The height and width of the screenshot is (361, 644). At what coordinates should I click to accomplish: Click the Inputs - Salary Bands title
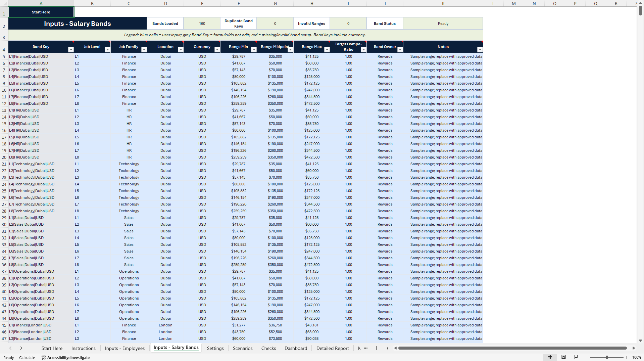[77, 24]
